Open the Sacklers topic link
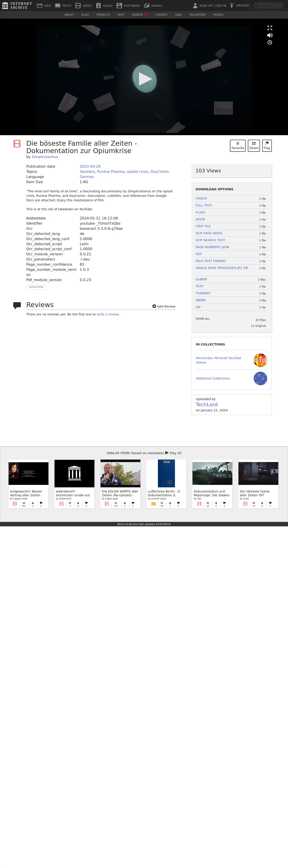The width and height of the screenshot is (288, 868). 87,172
